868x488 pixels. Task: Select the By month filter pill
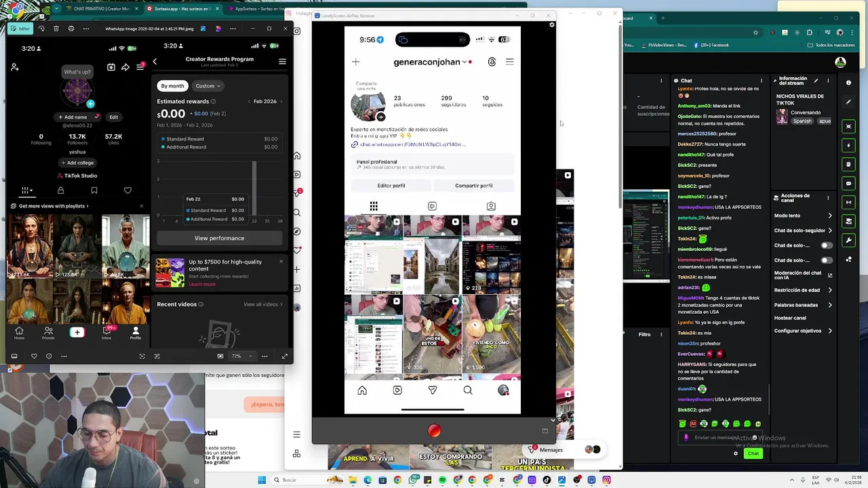[172, 86]
